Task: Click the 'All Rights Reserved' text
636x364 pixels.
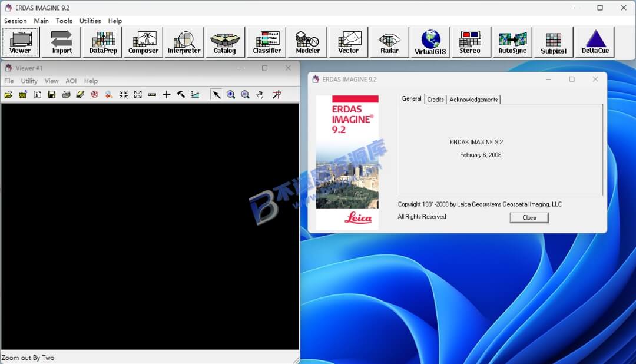Action: [422, 217]
